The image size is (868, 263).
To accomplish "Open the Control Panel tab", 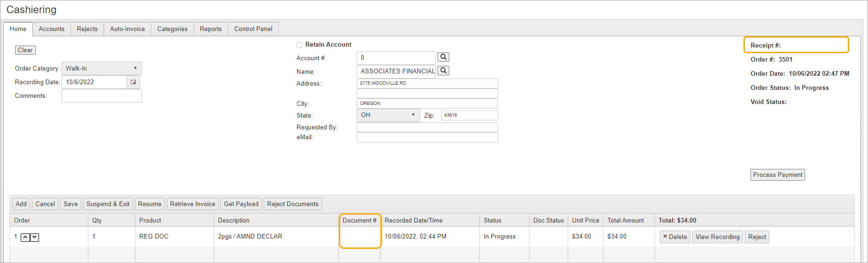I will click(253, 29).
